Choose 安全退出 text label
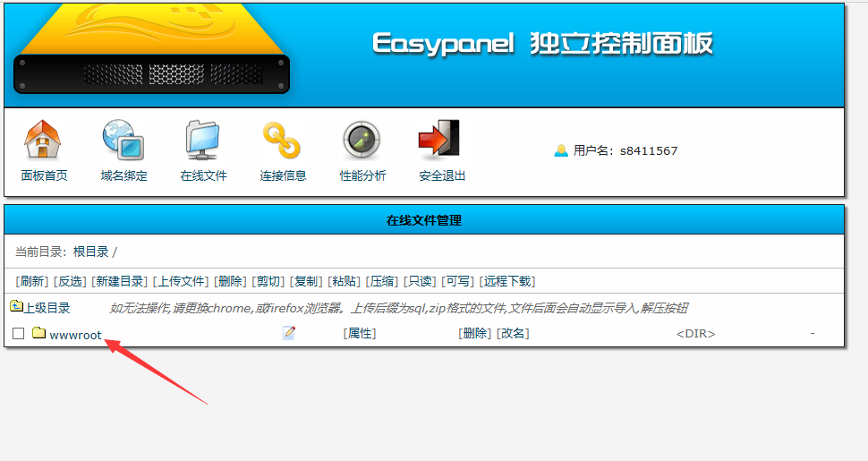Image resolution: width=868 pixels, height=461 pixels. (x=442, y=175)
